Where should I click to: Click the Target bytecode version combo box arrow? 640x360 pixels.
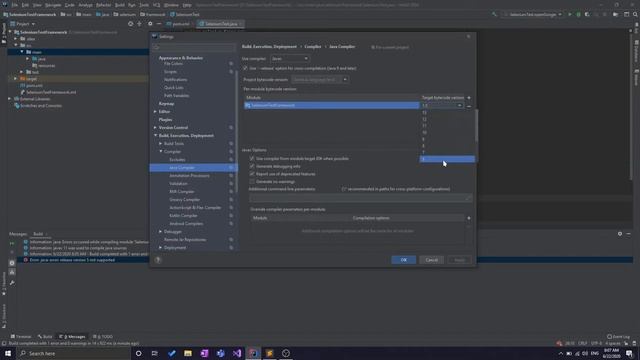[460, 106]
